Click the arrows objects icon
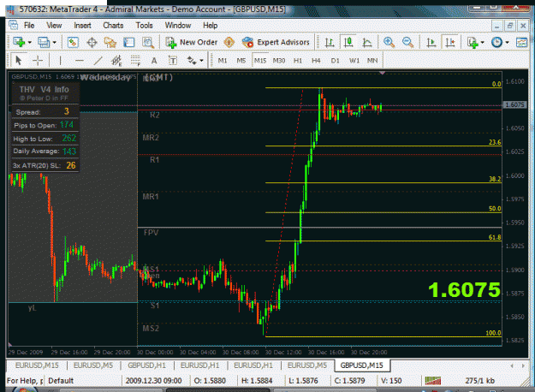535x392 pixels. [x=192, y=61]
